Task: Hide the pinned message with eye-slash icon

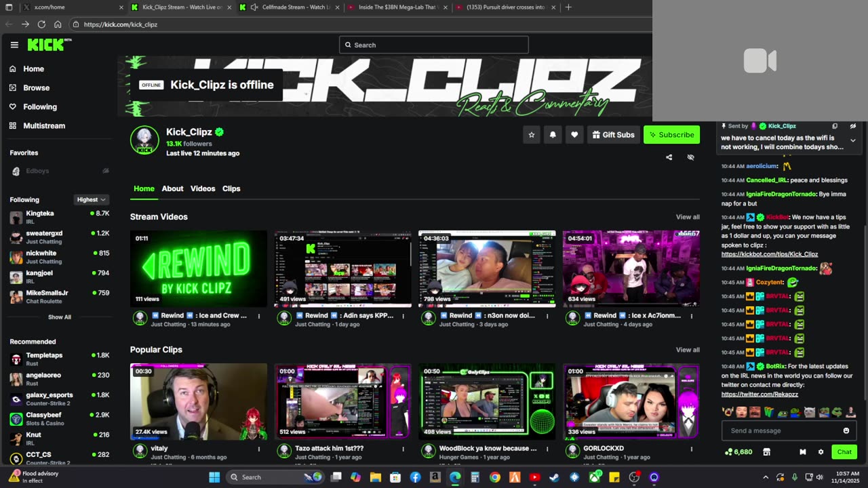Action: (x=852, y=126)
